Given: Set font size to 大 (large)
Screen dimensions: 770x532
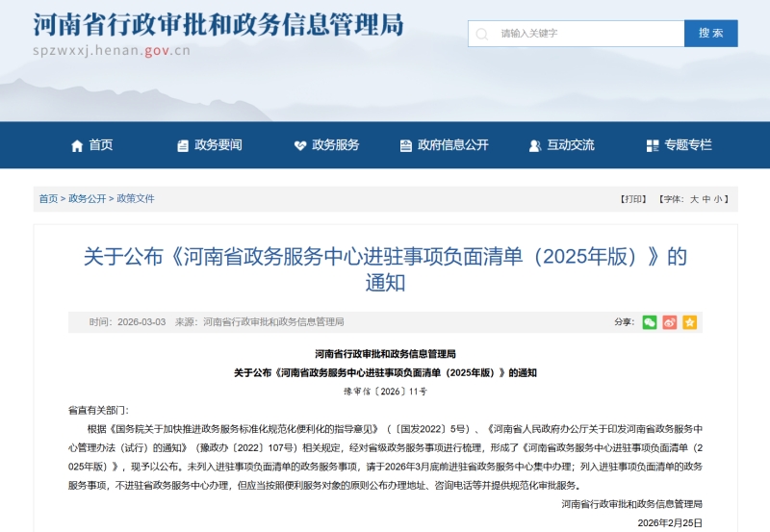Looking at the screenshot, I should pos(693,199).
